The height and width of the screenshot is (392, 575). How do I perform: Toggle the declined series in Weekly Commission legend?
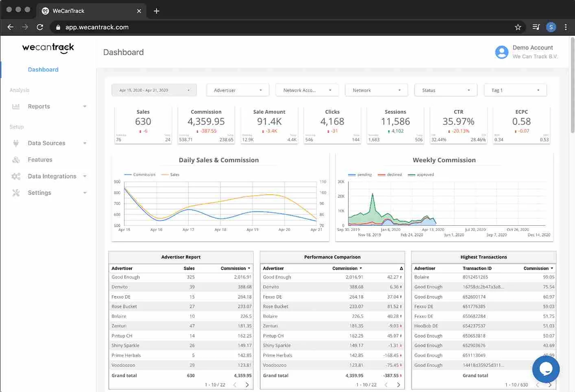click(x=389, y=174)
